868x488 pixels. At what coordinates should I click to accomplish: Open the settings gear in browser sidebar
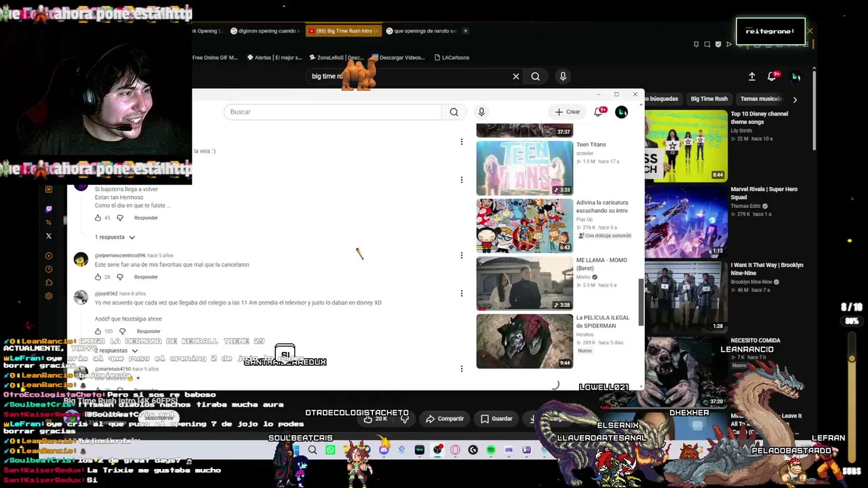click(49, 296)
